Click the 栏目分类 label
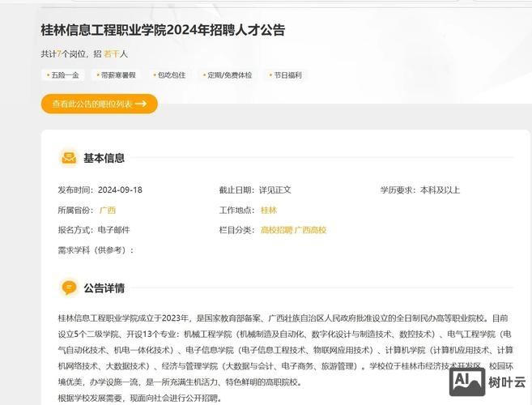 [x=236, y=230]
